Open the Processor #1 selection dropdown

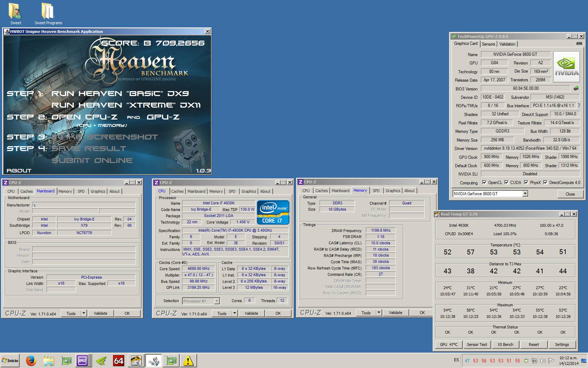[217, 301]
